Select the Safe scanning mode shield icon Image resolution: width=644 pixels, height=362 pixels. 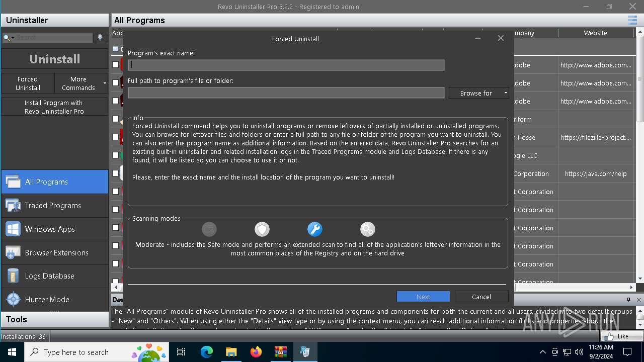[262, 229]
